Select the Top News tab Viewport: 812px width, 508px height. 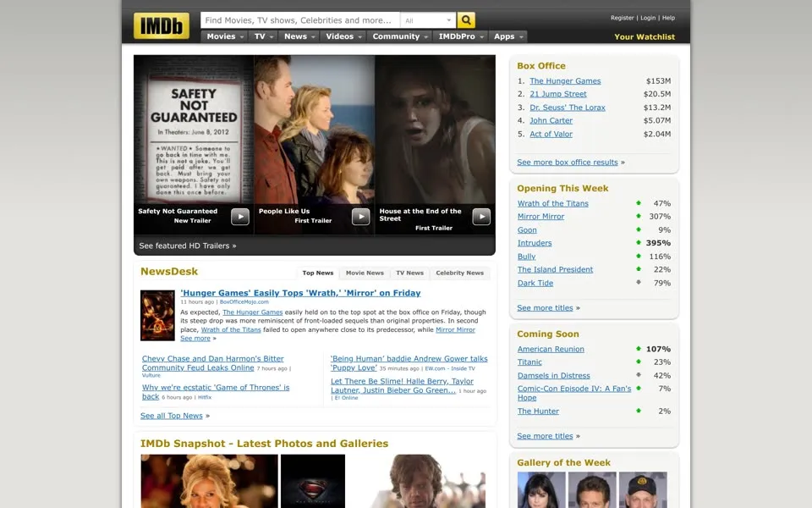tap(318, 273)
